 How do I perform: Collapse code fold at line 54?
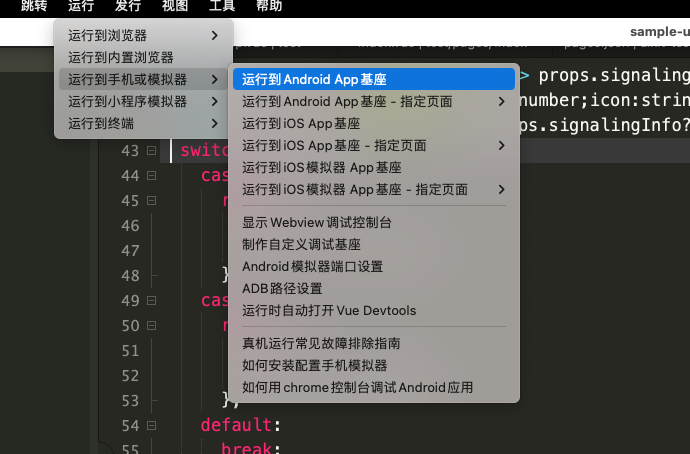[151, 425]
